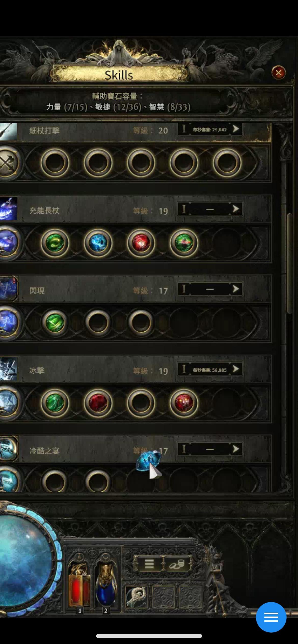The width and height of the screenshot is (298, 644).
Task: Click the blue lightning support gem in 充能長杖
Action: tap(98, 243)
